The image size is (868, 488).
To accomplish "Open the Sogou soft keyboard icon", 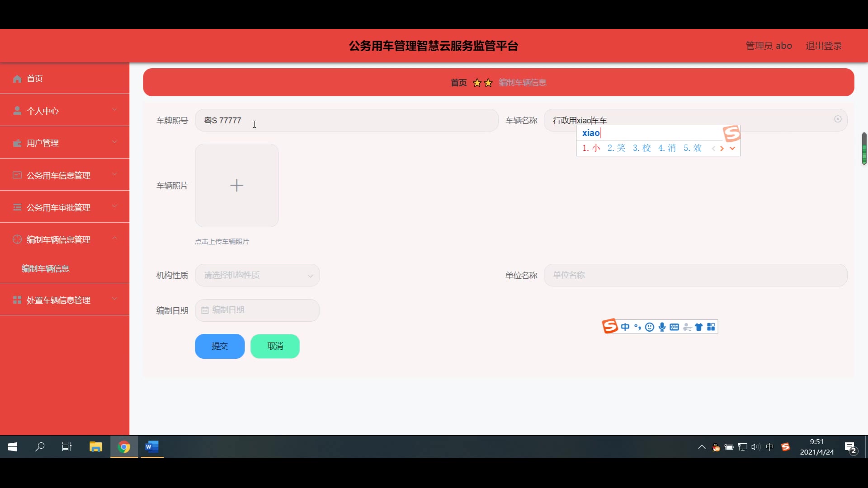I will click(674, 327).
